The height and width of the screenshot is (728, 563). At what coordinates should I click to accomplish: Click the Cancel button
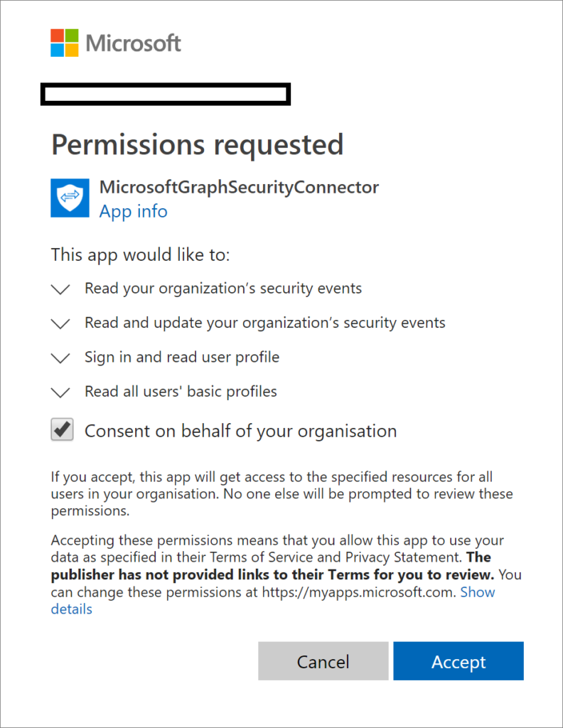pyautogui.click(x=323, y=660)
